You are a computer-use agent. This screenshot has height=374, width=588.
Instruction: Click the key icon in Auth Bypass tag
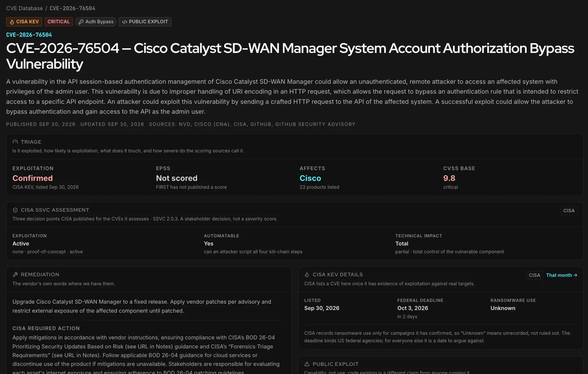[x=81, y=22]
